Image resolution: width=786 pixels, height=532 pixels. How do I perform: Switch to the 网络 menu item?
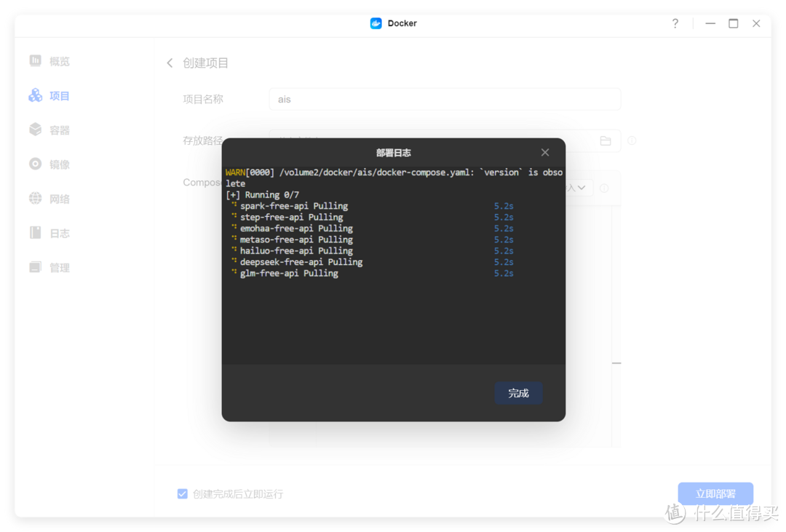pyautogui.click(x=59, y=199)
